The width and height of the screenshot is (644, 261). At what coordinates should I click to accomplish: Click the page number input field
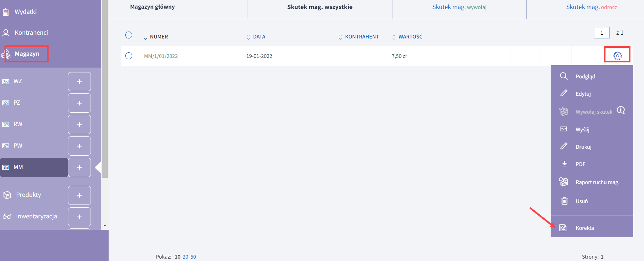pos(602,33)
